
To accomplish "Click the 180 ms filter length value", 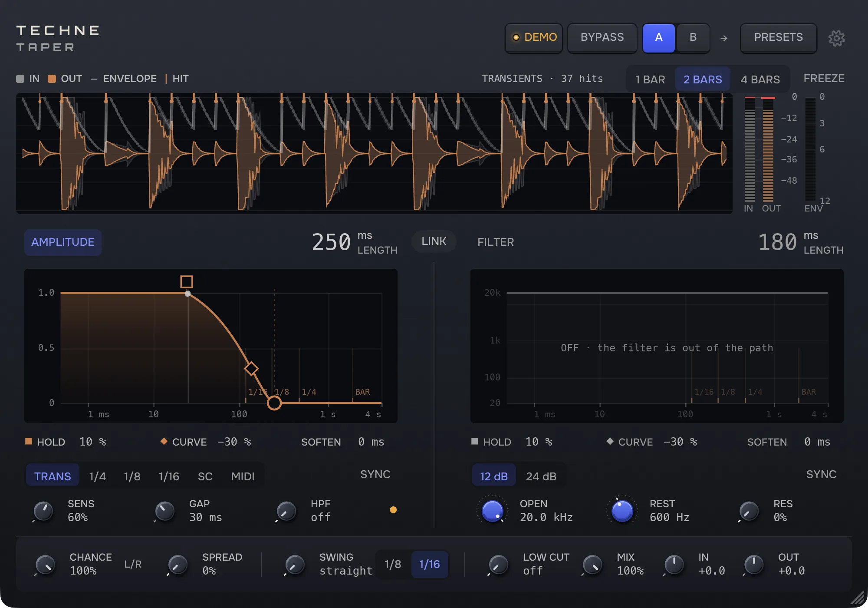I will pos(778,242).
